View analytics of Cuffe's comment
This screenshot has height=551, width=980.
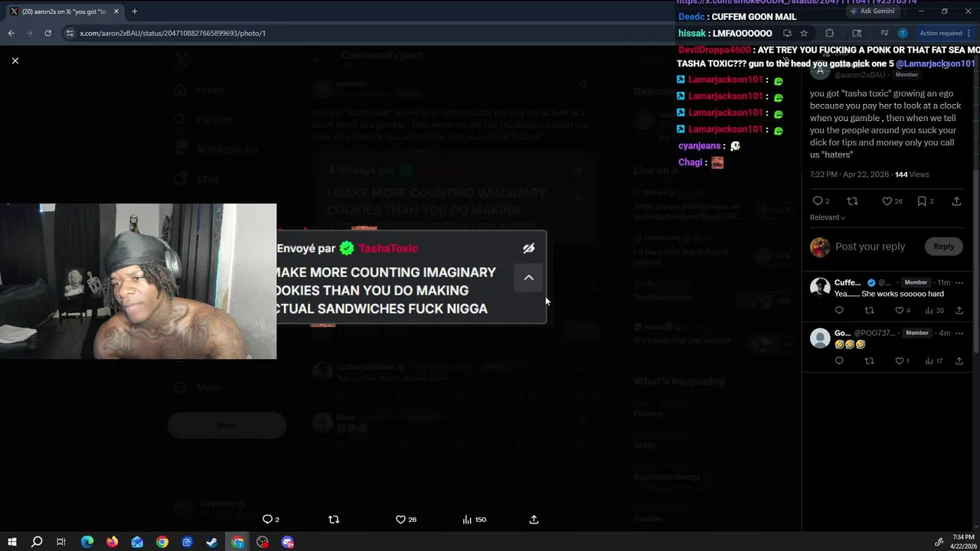(934, 311)
